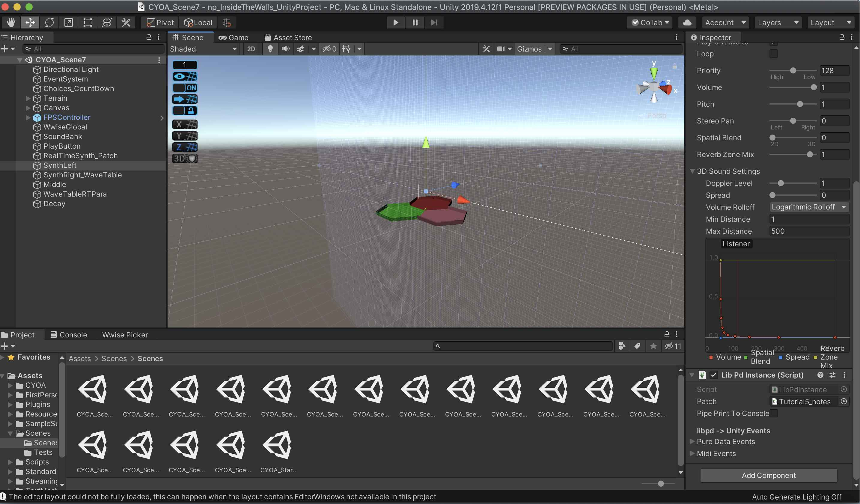Click search by label icon in Project

(x=637, y=346)
